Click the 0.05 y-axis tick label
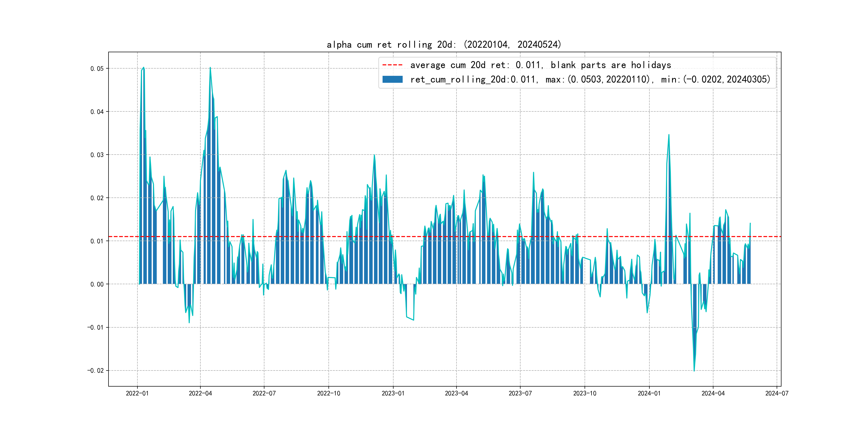 coord(97,69)
